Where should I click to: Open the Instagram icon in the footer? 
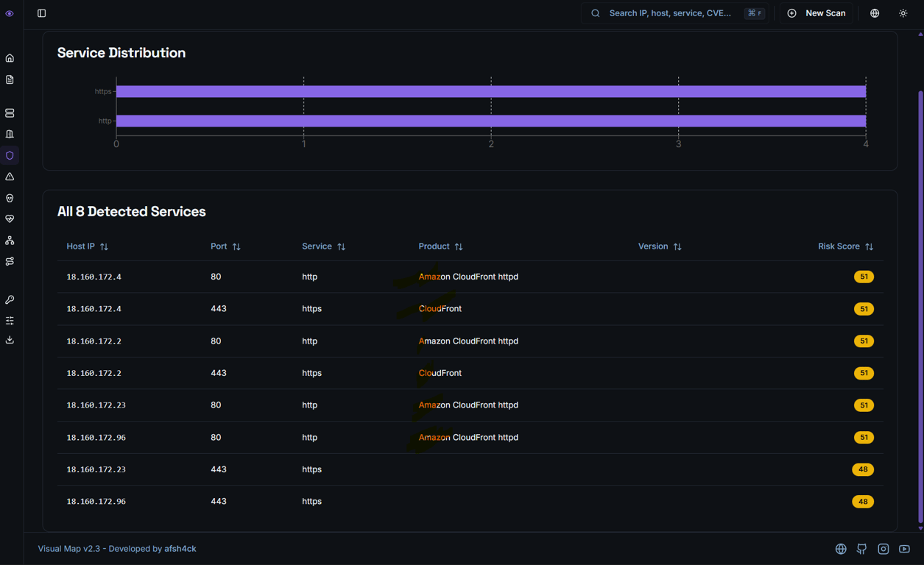coord(883,549)
